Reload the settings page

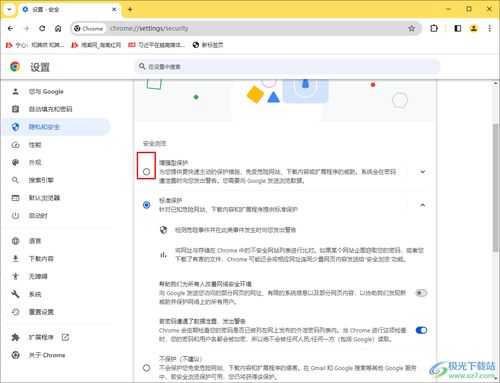tap(42, 28)
